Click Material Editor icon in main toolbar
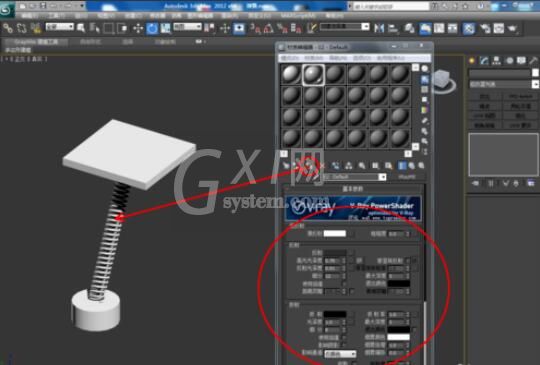540x365 pixels. pos(469,28)
